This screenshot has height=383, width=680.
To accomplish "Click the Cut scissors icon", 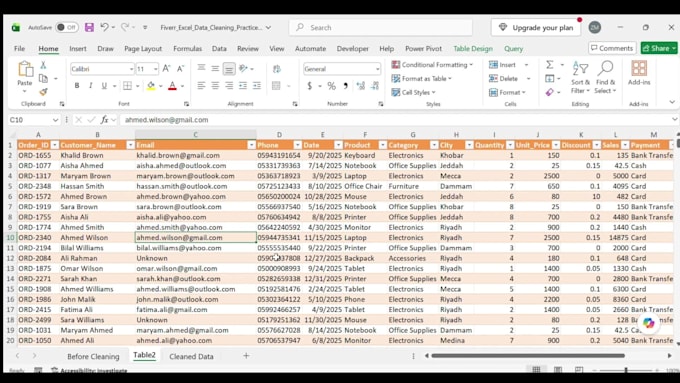I will (43, 65).
